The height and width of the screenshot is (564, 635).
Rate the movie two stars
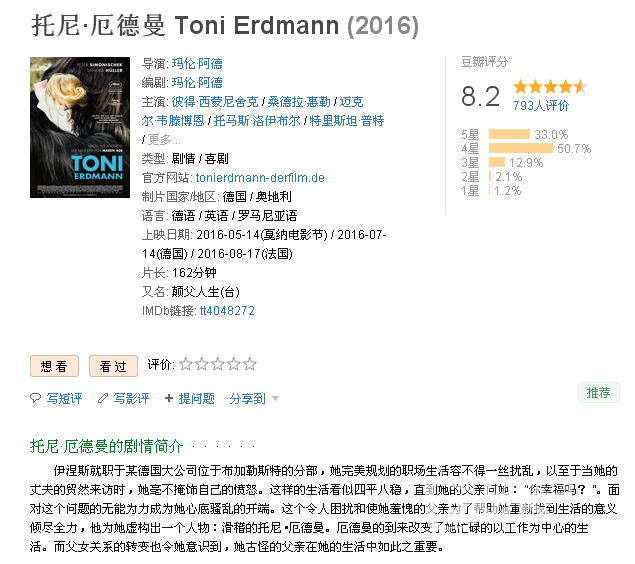click(202, 364)
